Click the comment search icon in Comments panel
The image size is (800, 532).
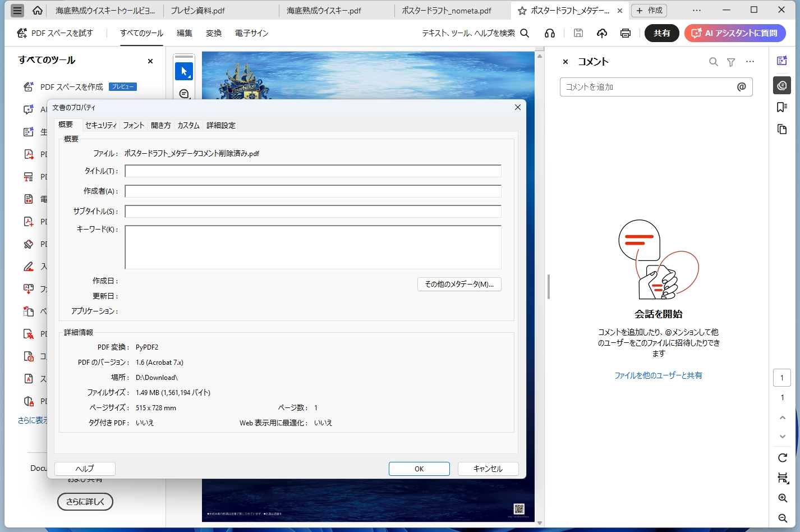point(713,62)
